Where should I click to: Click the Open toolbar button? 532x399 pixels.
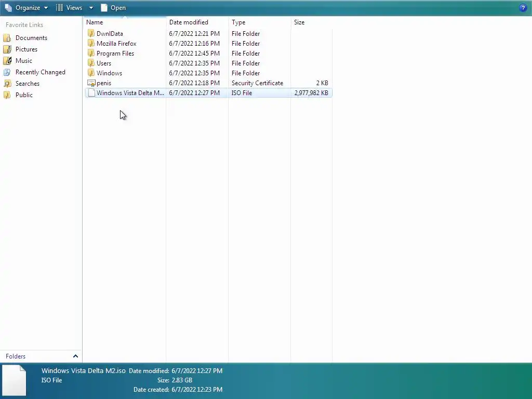pyautogui.click(x=113, y=7)
